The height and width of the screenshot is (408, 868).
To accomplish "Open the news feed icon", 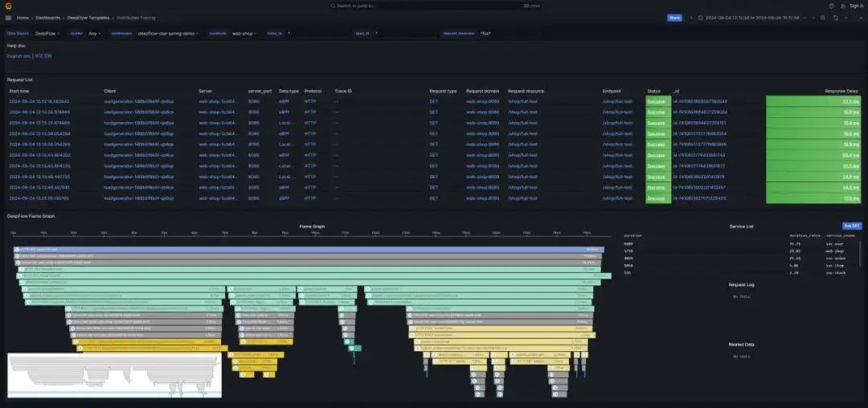I will click(843, 6).
